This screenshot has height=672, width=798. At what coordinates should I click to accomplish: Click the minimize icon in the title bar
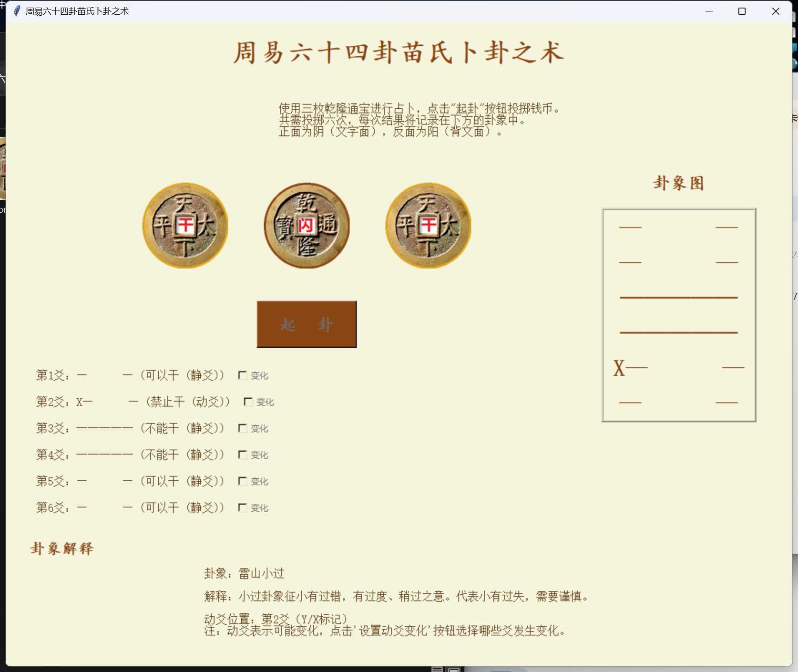[x=709, y=11]
